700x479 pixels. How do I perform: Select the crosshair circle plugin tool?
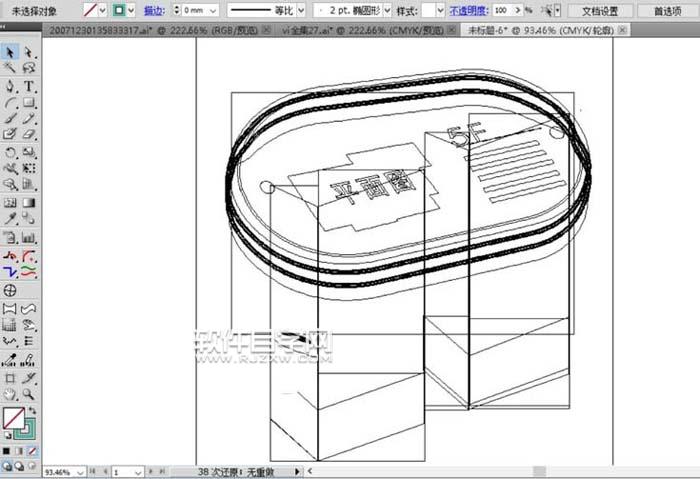coord(10,291)
